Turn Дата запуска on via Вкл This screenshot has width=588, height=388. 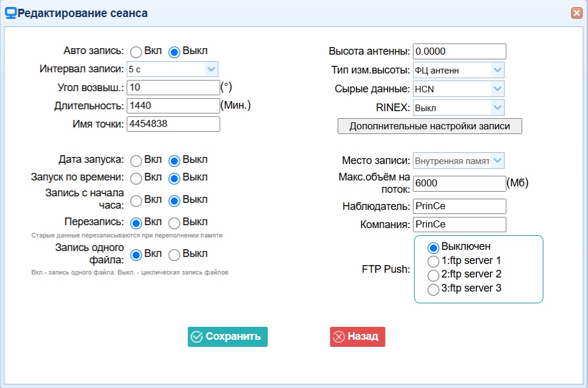click(136, 160)
